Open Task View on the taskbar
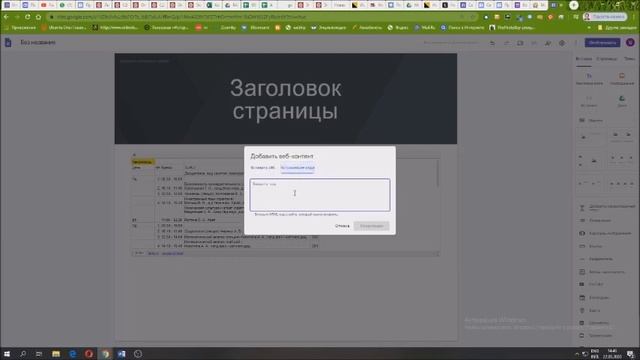This screenshot has width=640, height=360. click(x=39, y=354)
